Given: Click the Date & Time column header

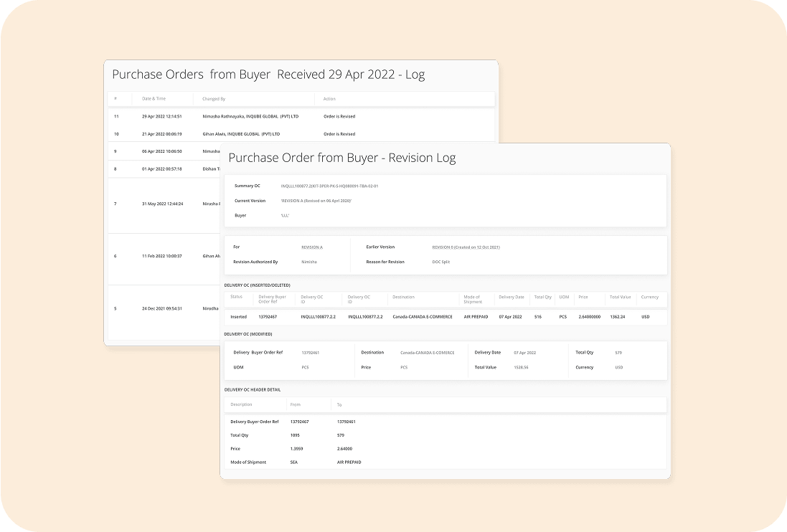Looking at the screenshot, I should pyautogui.click(x=154, y=99).
